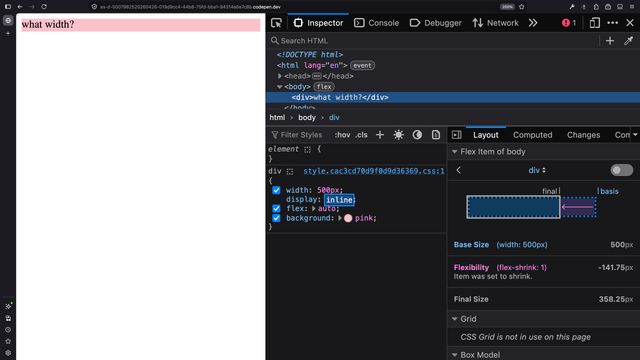Image resolution: width=640 pixels, height=360 pixels.
Task: Bookmark this page with star icon
Action: (521, 7)
